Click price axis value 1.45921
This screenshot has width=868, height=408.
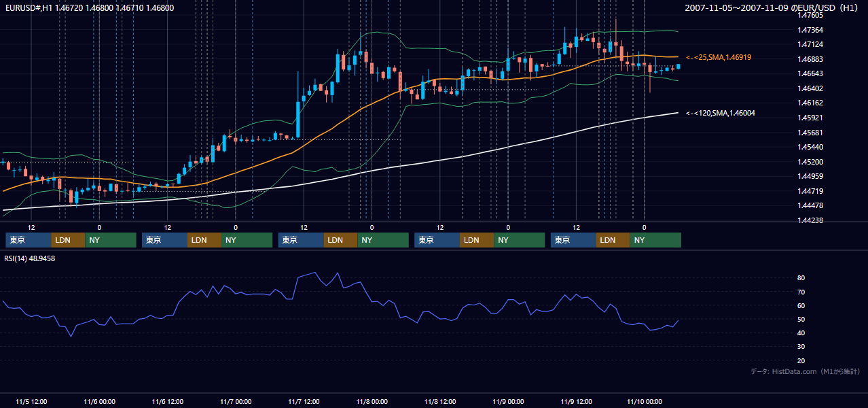[810, 118]
